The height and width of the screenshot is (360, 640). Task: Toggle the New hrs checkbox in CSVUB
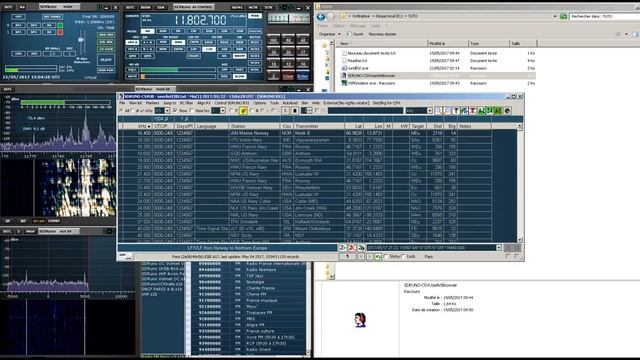[x=192, y=111]
